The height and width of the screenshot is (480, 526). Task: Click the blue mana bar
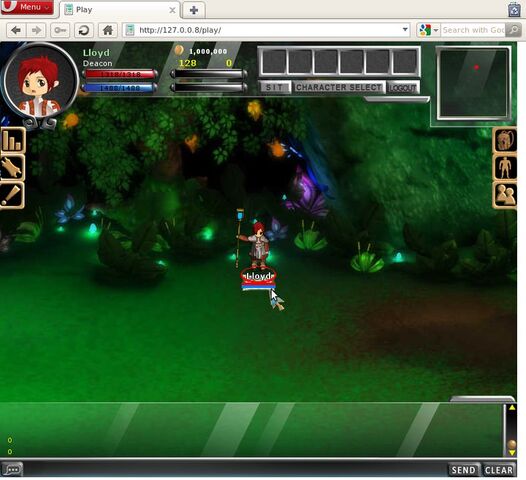pyautogui.click(x=120, y=88)
